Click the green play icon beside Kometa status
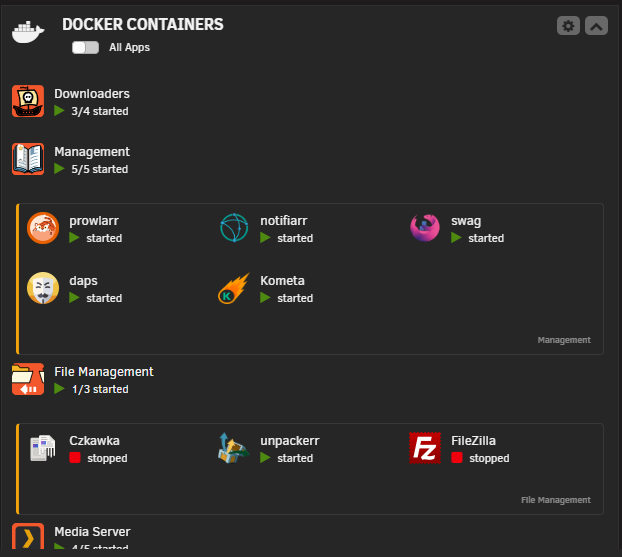The height and width of the screenshot is (557, 622). pos(265,298)
